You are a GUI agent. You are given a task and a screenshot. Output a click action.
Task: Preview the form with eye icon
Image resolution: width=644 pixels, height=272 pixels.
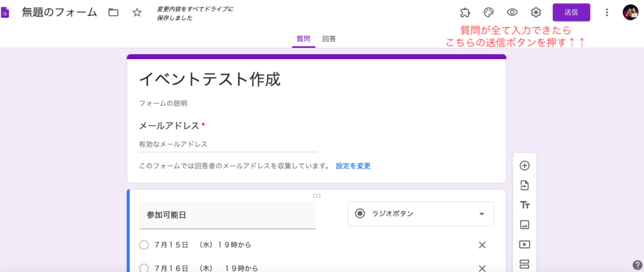(512, 13)
